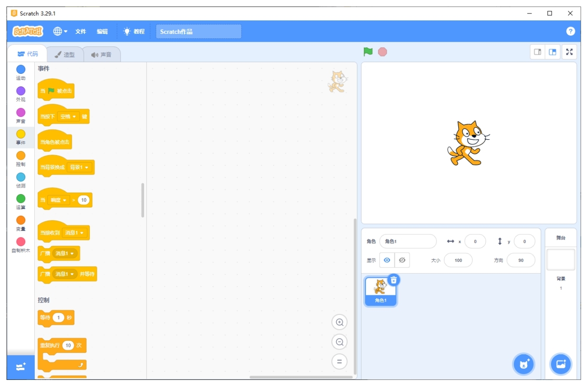Select the 运动 motion category circle
This screenshot has height=386, width=588.
tap(21, 69)
